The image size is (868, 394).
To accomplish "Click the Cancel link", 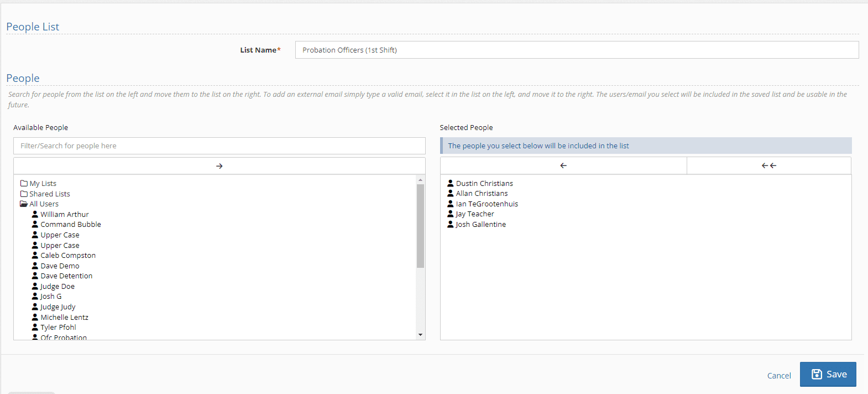I will [x=779, y=375].
